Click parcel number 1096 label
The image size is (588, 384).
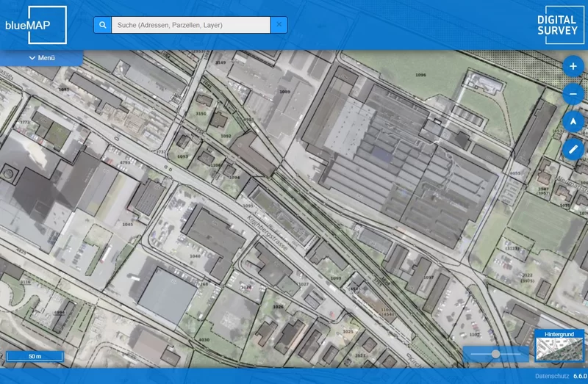(420, 75)
